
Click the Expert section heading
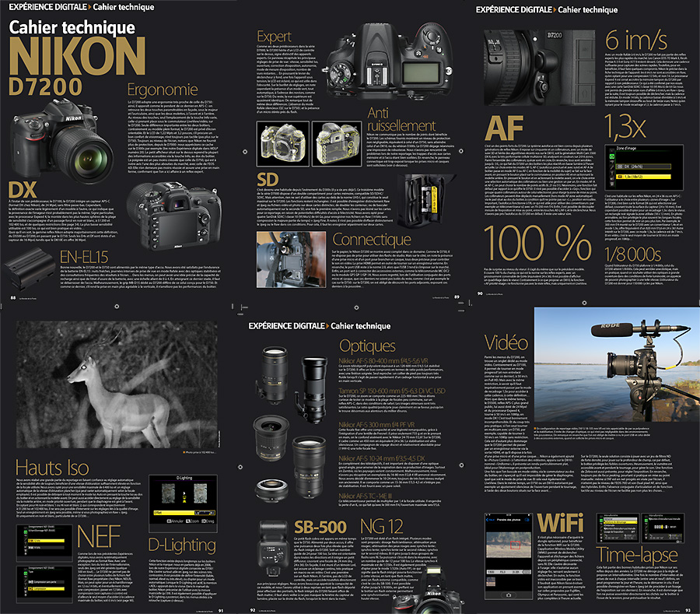[x=274, y=37]
